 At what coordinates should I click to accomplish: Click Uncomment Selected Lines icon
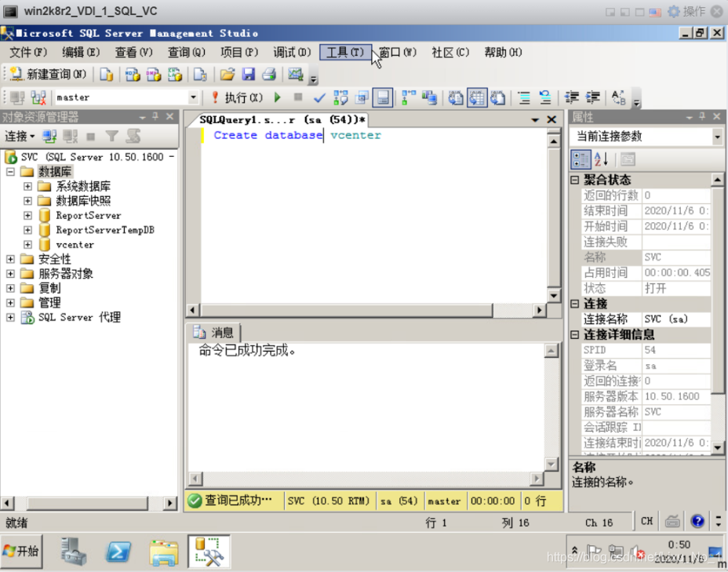[545, 97]
